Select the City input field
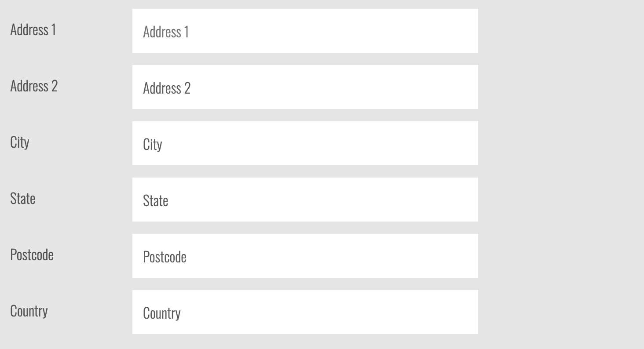644x349 pixels. [x=305, y=143]
